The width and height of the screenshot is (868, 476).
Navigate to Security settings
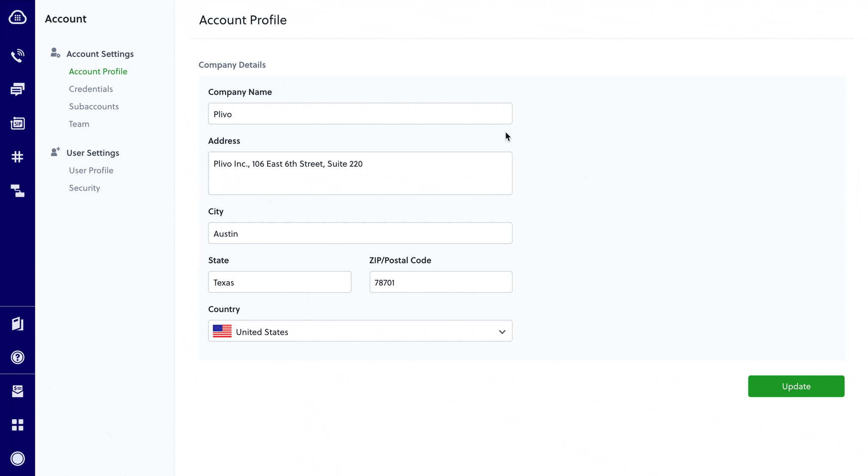(x=84, y=188)
